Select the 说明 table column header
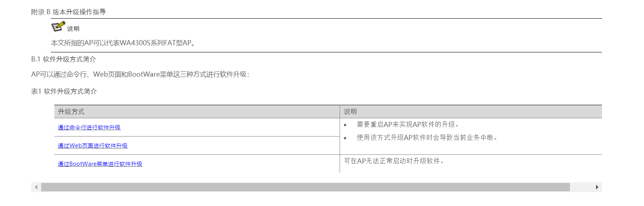Screen dimensions: 644x206 click(x=350, y=112)
